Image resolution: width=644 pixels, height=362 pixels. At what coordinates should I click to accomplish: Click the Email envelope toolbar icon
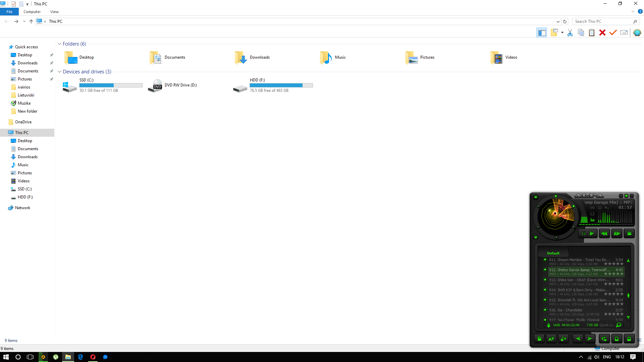point(624,33)
